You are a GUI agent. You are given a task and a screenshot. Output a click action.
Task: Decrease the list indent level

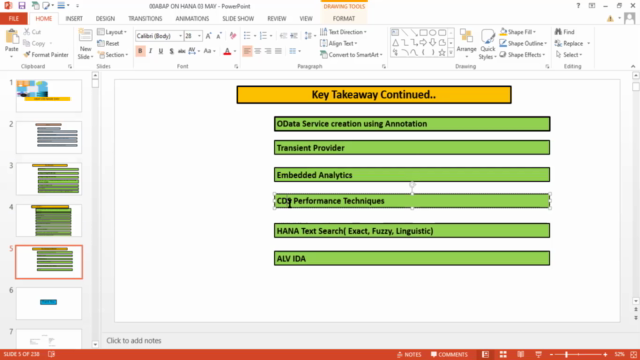point(283,36)
